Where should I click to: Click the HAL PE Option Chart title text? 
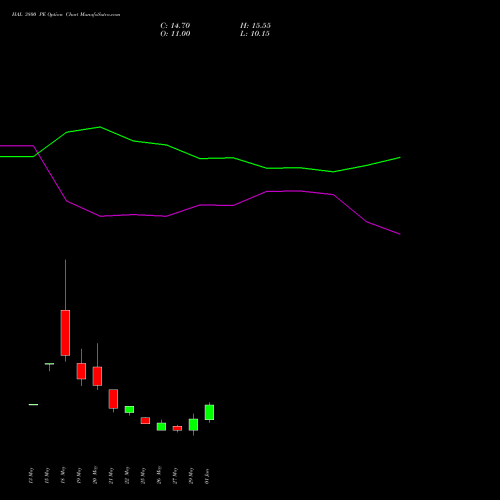[66, 15]
